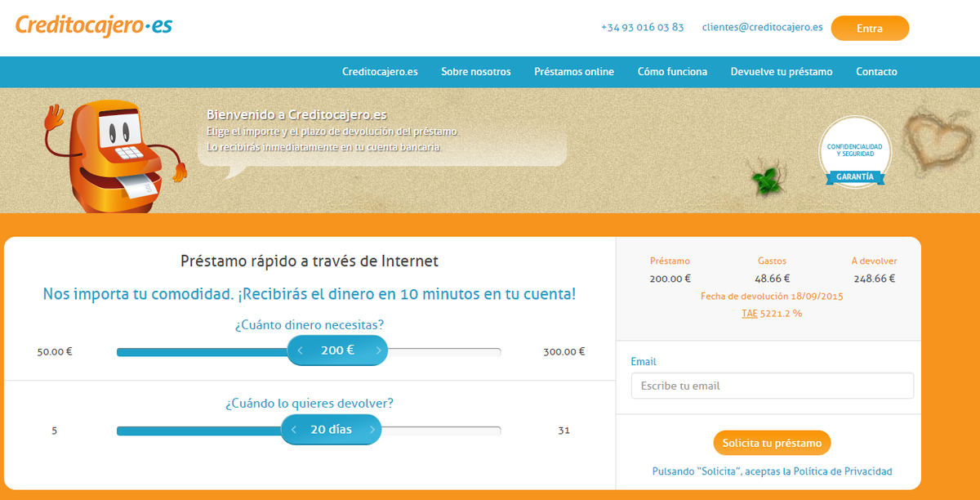Go to Préstamos online
Screen dimensions: 980x500
coord(574,72)
